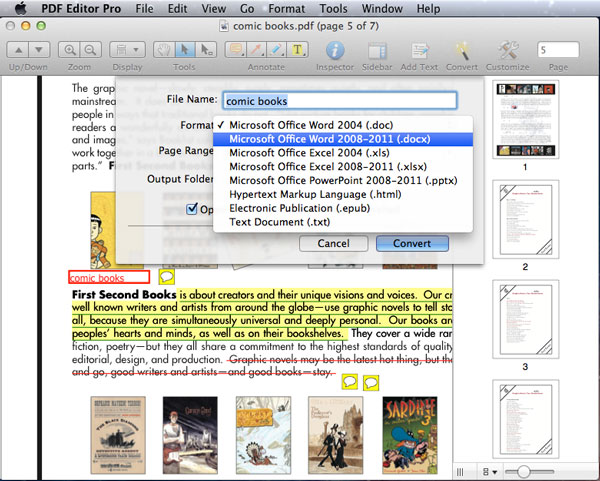The width and height of the screenshot is (600, 481).
Task: Open the note icon beside comic books
Action: [x=166, y=277]
